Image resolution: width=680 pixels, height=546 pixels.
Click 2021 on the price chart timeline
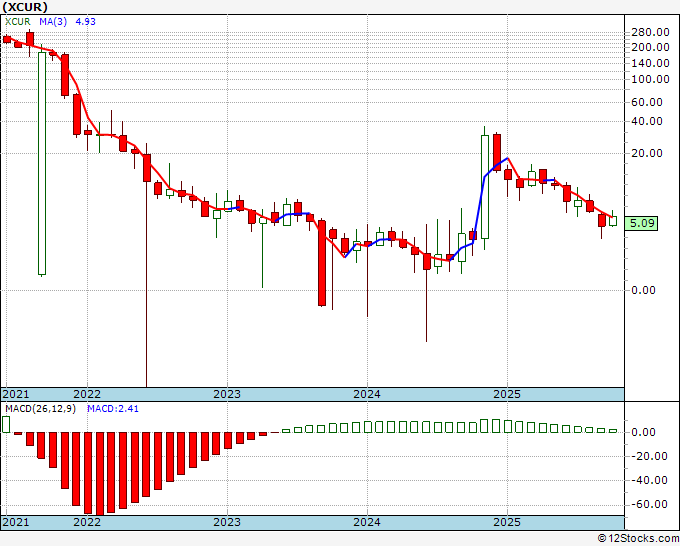click(x=16, y=394)
